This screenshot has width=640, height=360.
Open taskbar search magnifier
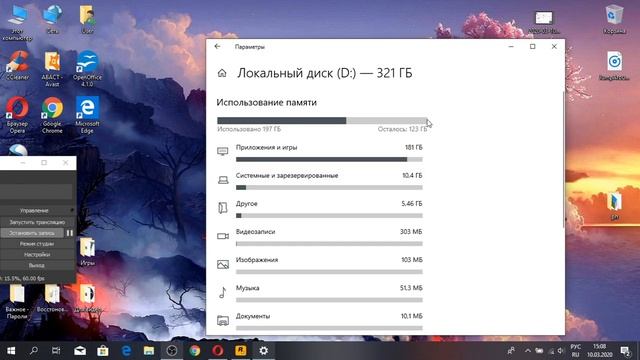[x=34, y=351]
